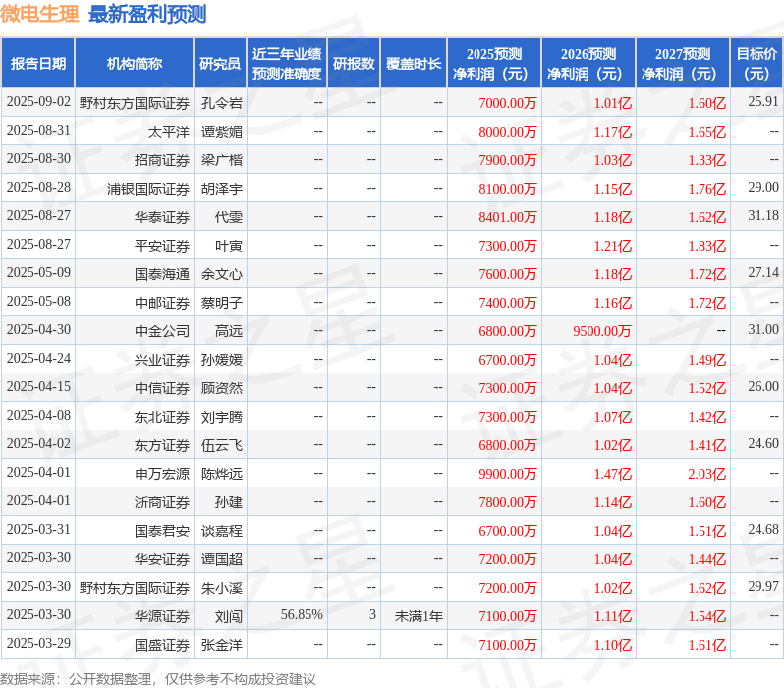This screenshot has height=688, width=784.
Task: Click institution 浦银国际证券
Action: pyautogui.click(x=148, y=189)
